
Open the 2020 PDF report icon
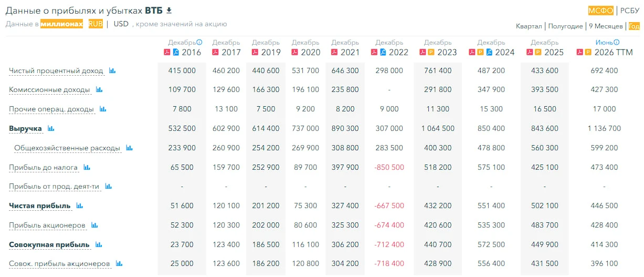tap(295, 52)
